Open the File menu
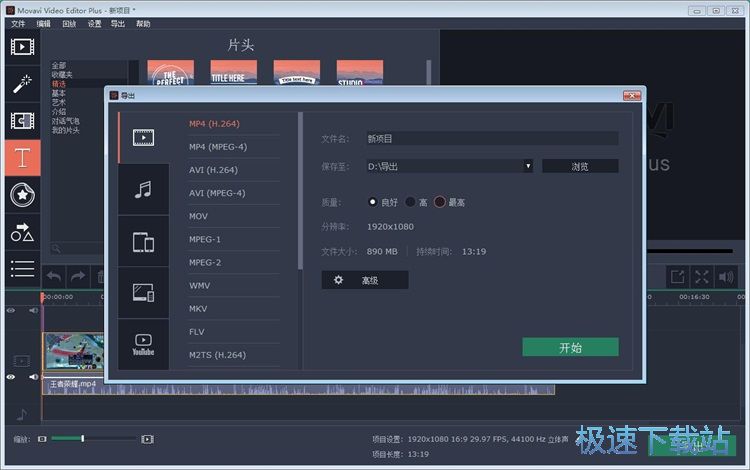Viewport: 750px width, 470px height. pos(18,23)
